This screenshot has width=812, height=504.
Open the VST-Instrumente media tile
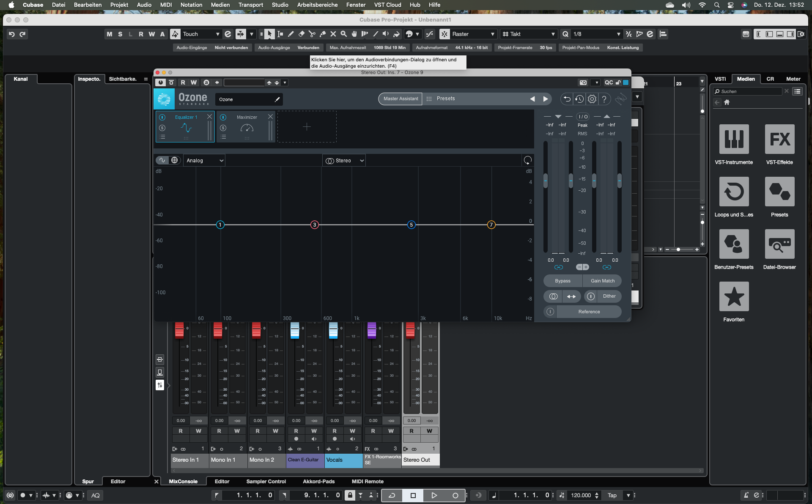tap(734, 140)
